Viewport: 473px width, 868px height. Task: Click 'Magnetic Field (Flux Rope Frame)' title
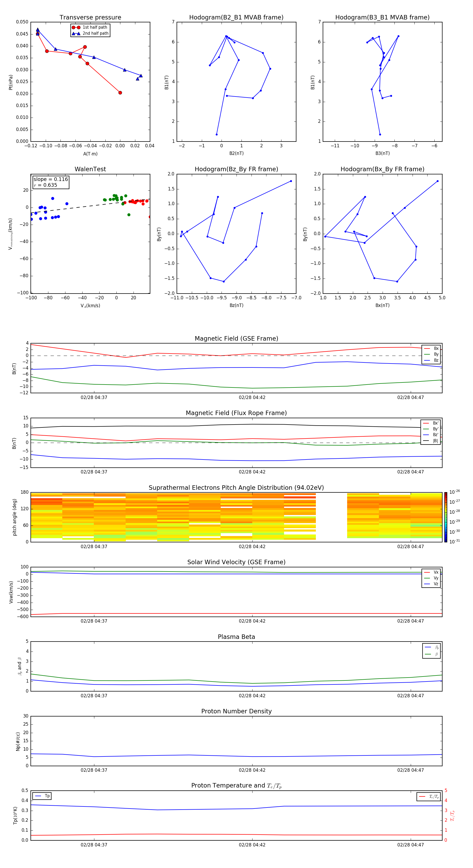point(236,413)
